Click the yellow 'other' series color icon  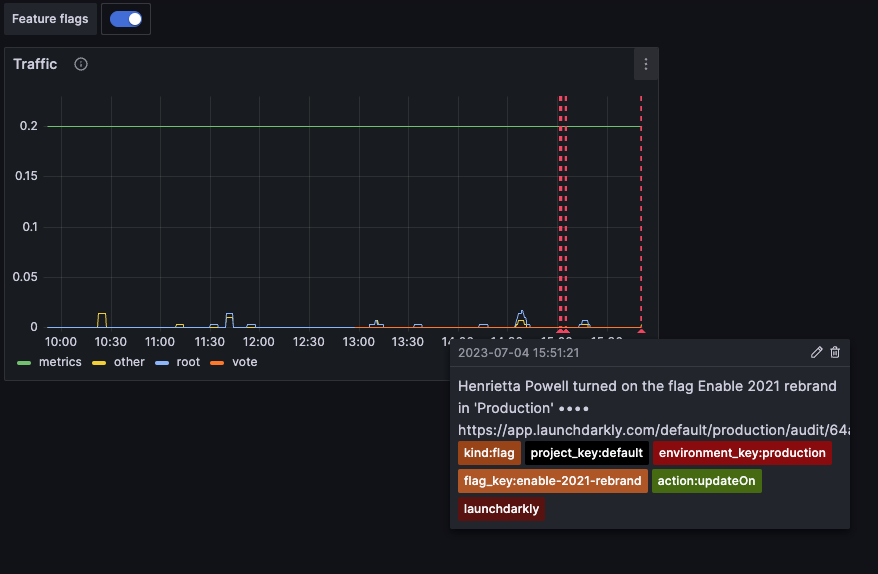[x=100, y=362]
